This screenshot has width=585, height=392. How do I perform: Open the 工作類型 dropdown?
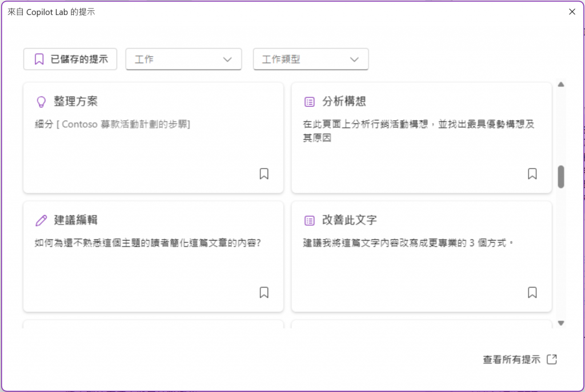coord(311,59)
